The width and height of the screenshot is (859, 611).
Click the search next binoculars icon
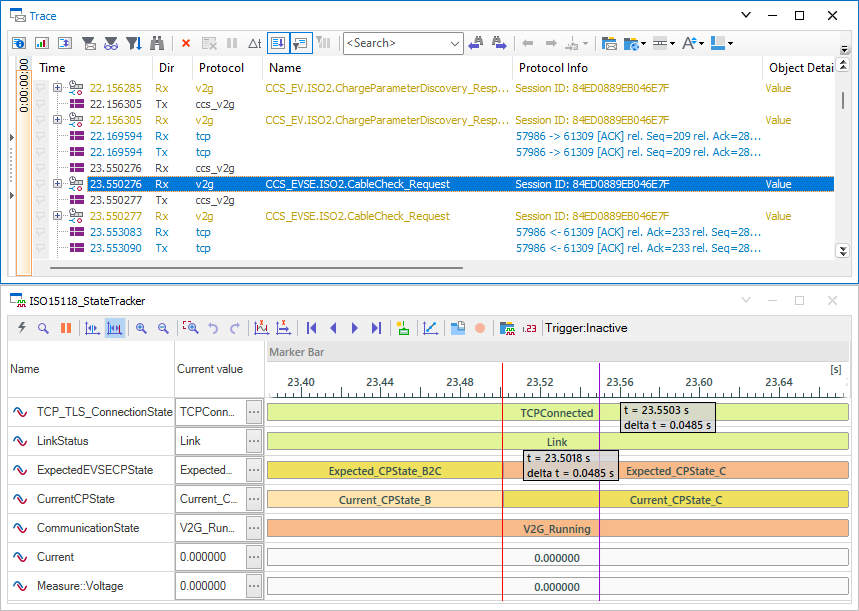[x=499, y=43]
